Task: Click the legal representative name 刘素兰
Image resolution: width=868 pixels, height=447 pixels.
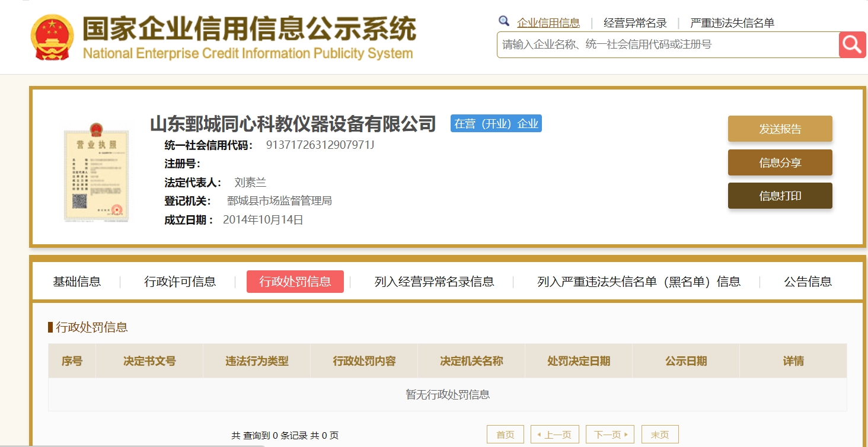Action: coord(250,183)
